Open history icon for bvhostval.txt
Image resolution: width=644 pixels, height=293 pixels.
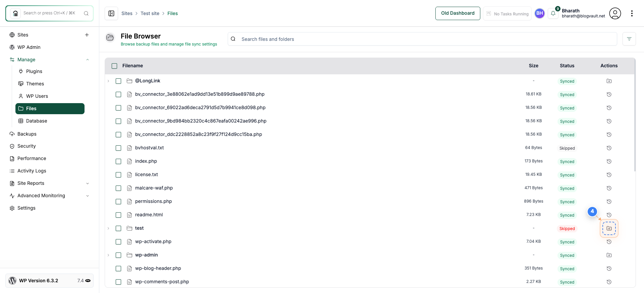tap(609, 148)
